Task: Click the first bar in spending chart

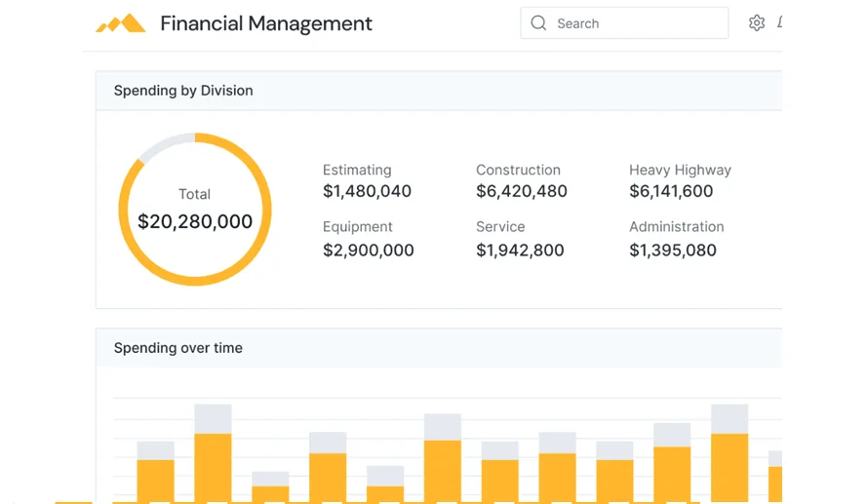Action: (155, 480)
